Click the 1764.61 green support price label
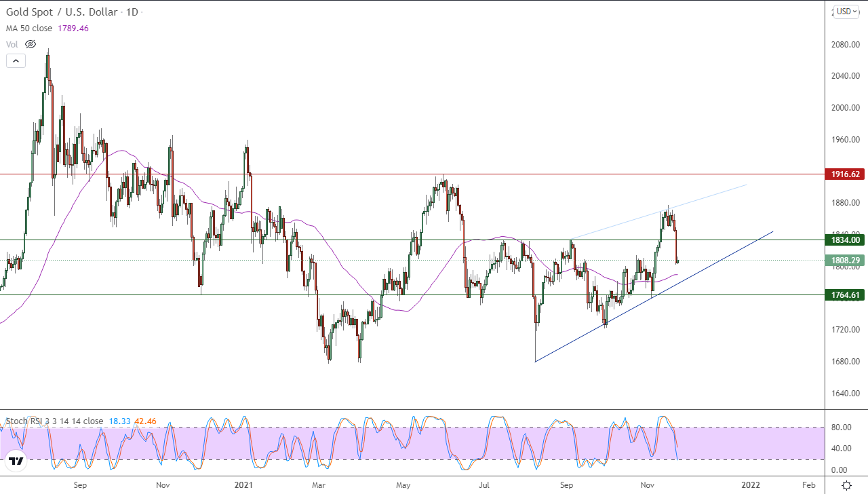Viewport: 868px width, 494px height. pos(844,295)
